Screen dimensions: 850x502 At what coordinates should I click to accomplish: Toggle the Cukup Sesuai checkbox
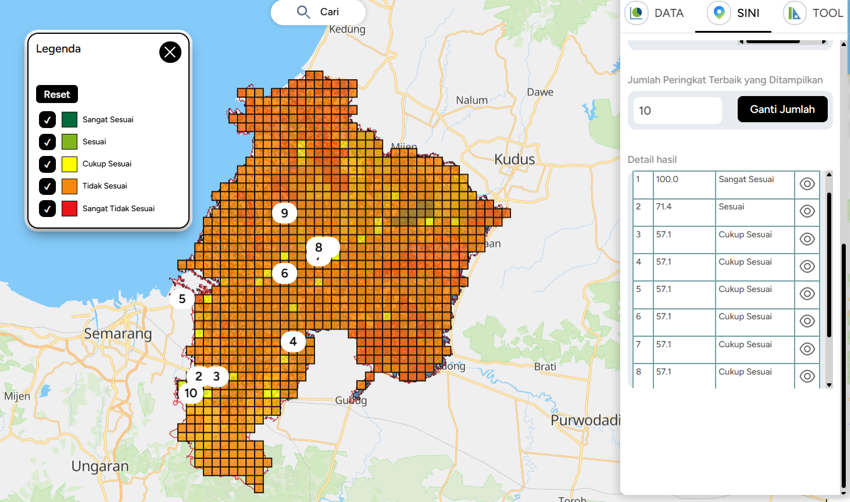click(47, 164)
